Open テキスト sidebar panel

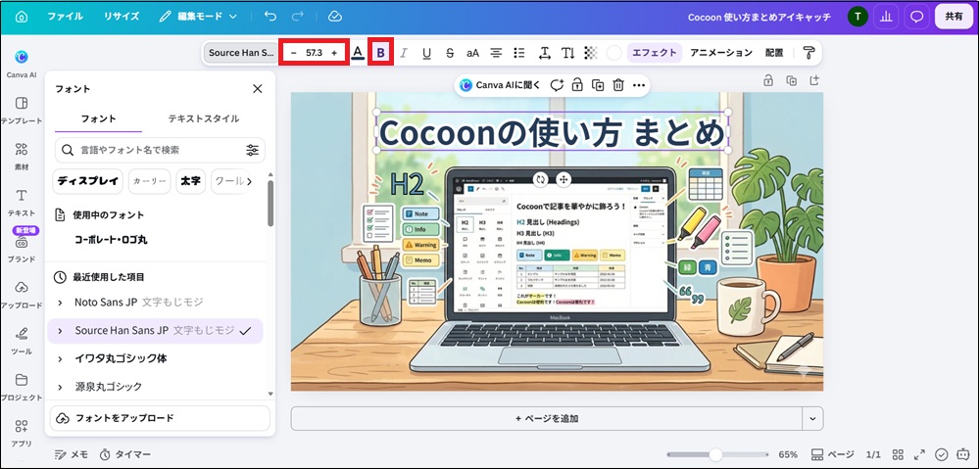point(22,203)
